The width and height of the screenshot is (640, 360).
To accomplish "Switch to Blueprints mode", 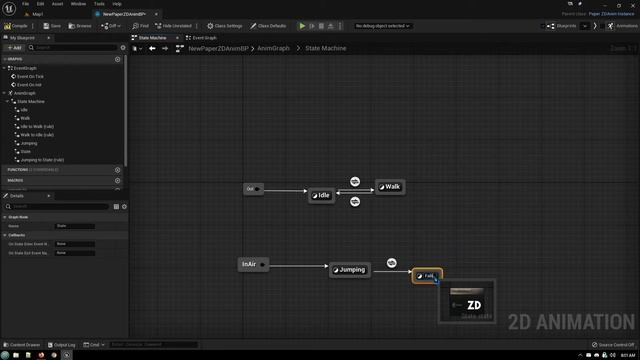I will point(562,26).
